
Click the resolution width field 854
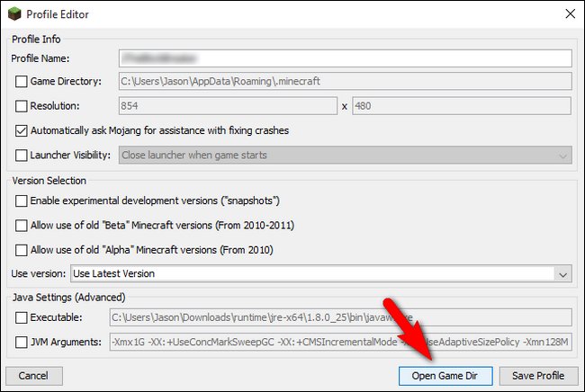pos(228,106)
